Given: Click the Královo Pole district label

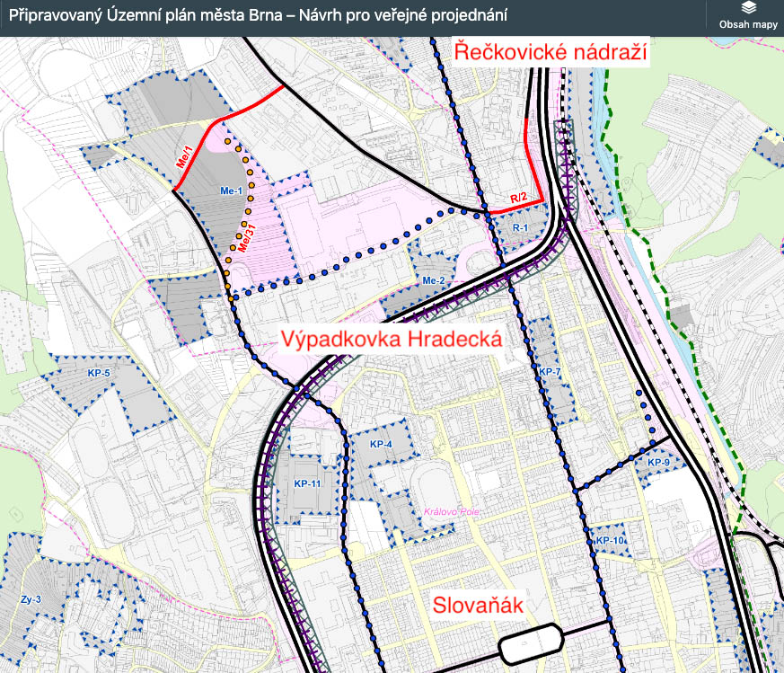Looking at the screenshot, I should [453, 512].
